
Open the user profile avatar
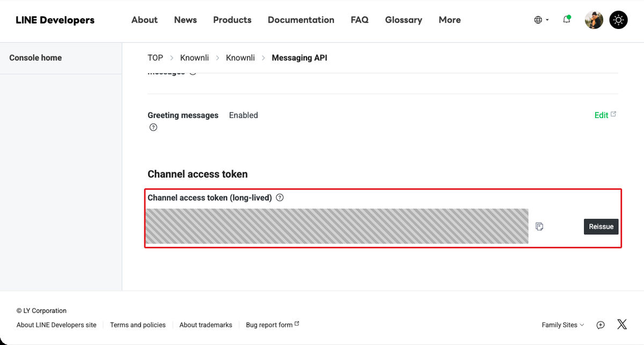click(x=594, y=20)
